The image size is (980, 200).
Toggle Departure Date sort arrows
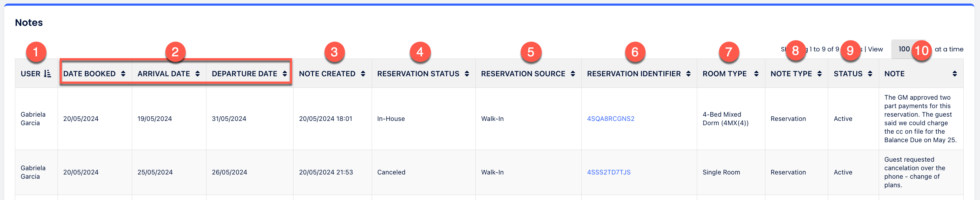tap(285, 74)
